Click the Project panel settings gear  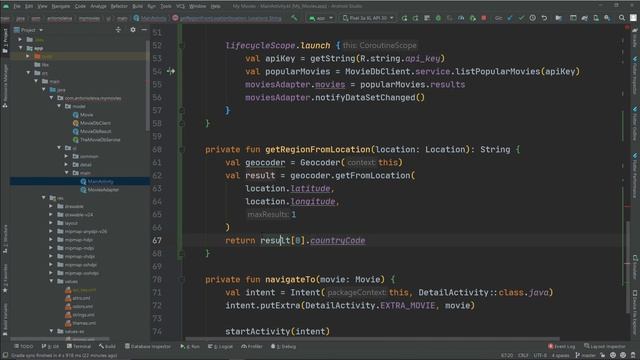[133, 30]
